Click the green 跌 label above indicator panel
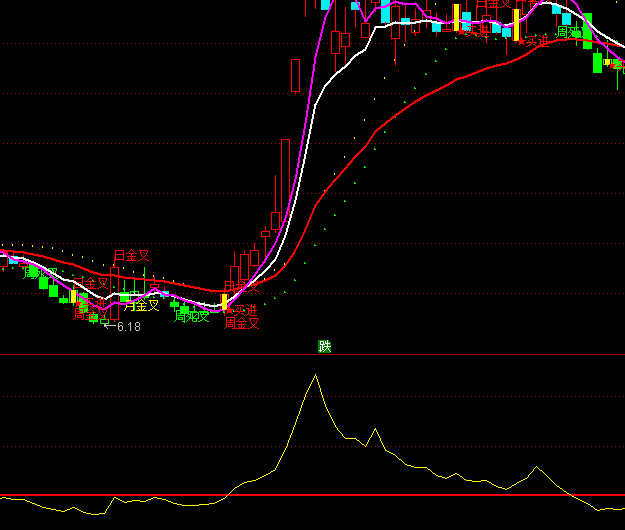The height and width of the screenshot is (530, 625). pyautogui.click(x=324, y=347)
